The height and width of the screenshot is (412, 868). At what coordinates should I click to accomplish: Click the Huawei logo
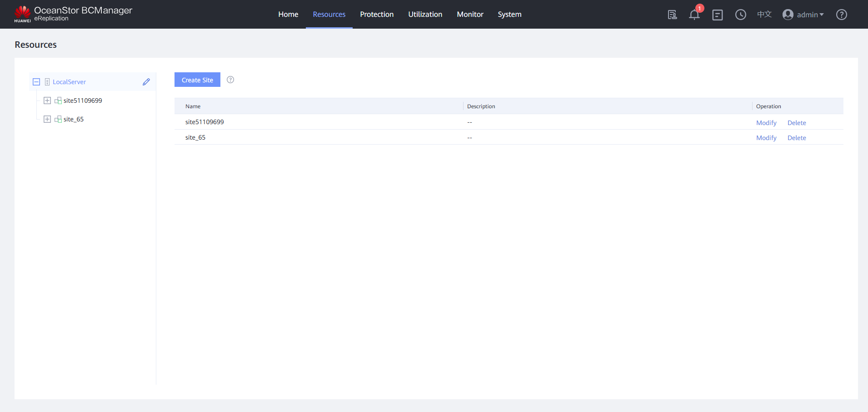tap(22, 14)
